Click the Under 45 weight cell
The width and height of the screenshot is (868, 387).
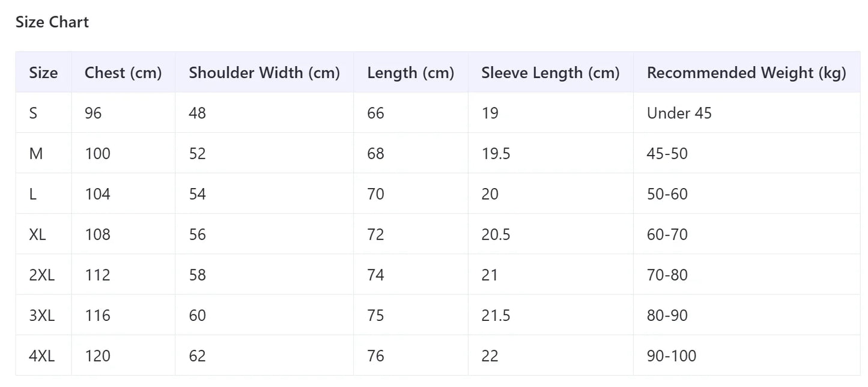pyautogui.click(x=679, y=113)
